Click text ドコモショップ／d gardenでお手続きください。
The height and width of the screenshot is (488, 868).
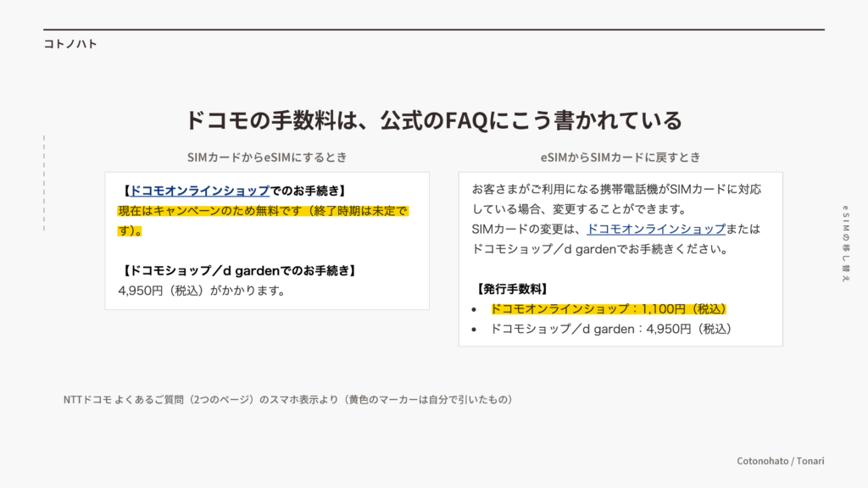600,249
